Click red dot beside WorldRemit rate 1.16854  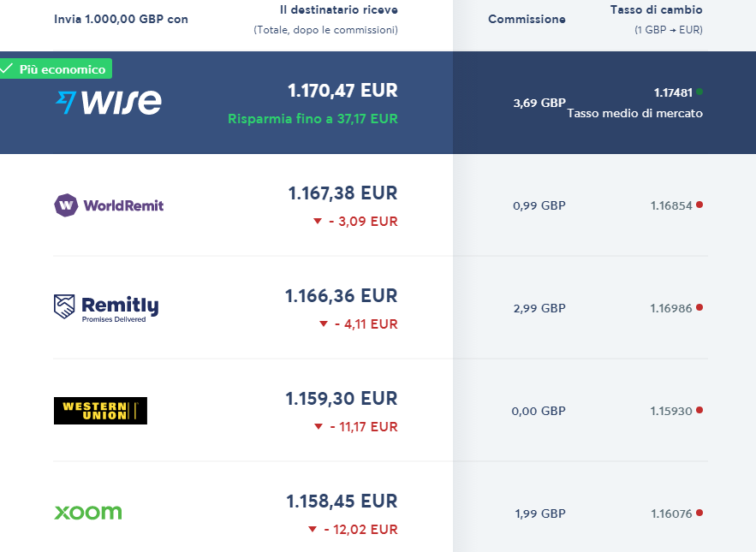699,205
